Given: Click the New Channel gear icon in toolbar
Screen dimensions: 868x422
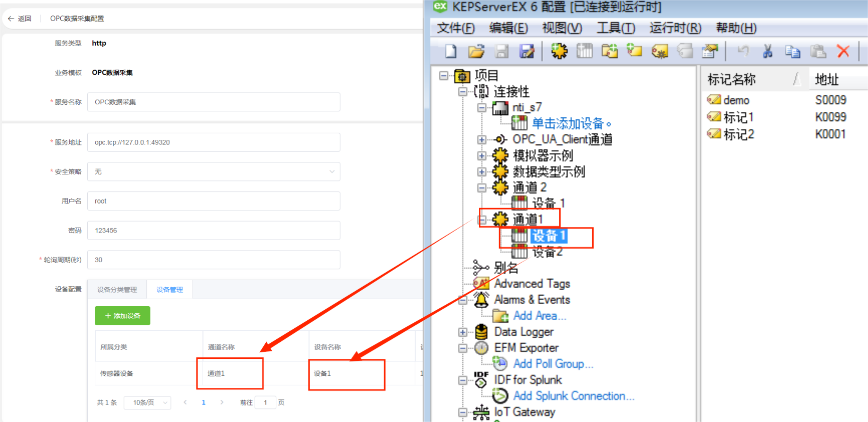Looking at the screenshot, I should click(559, 51).
